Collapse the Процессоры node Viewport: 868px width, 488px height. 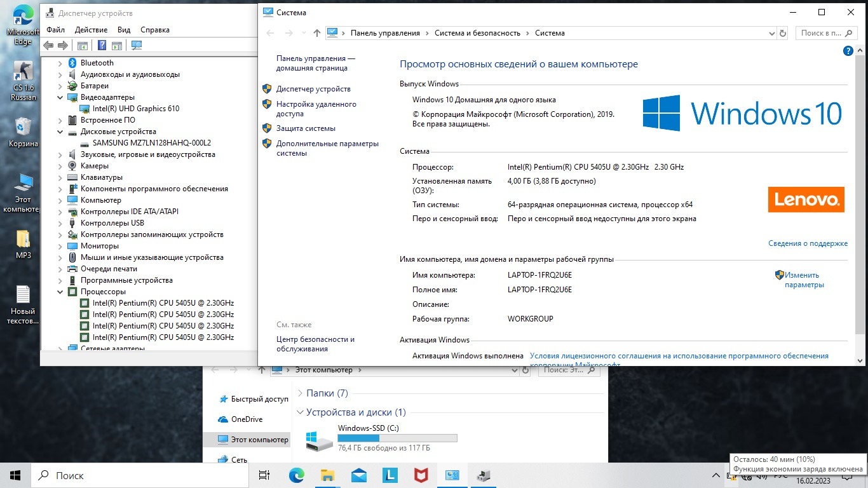60,292
